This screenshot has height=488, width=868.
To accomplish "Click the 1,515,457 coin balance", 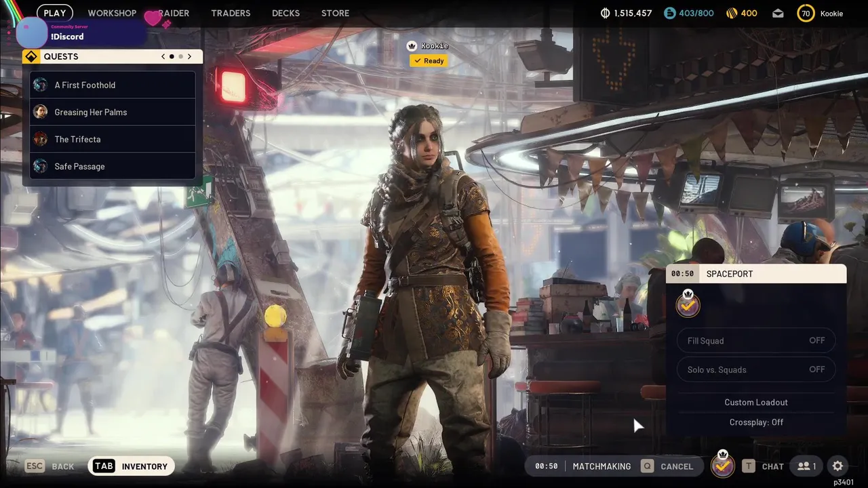I will point(633,14).
